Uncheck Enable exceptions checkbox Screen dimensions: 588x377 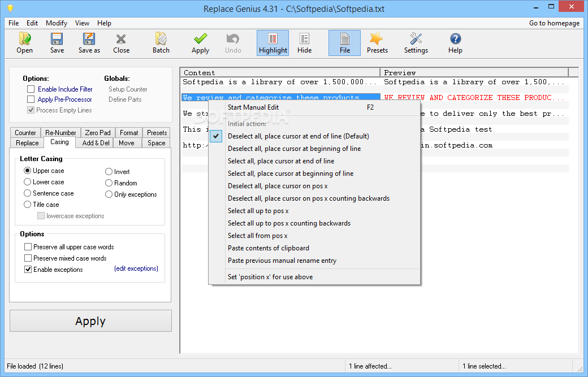point(28,269)
